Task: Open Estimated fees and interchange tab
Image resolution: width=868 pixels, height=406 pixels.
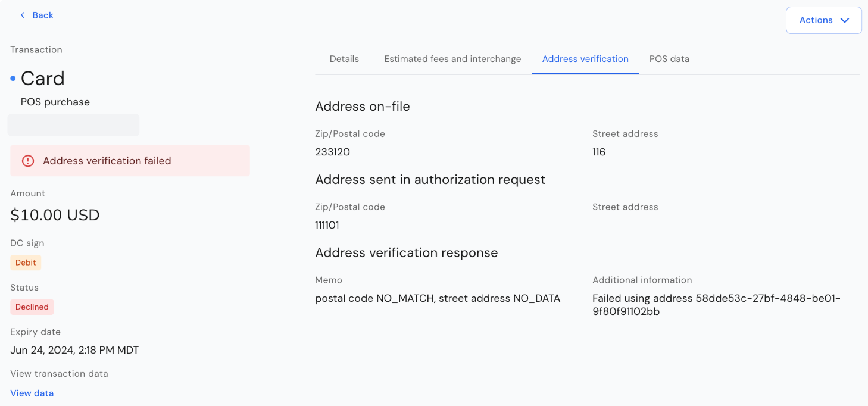Action: pos(452,59)
